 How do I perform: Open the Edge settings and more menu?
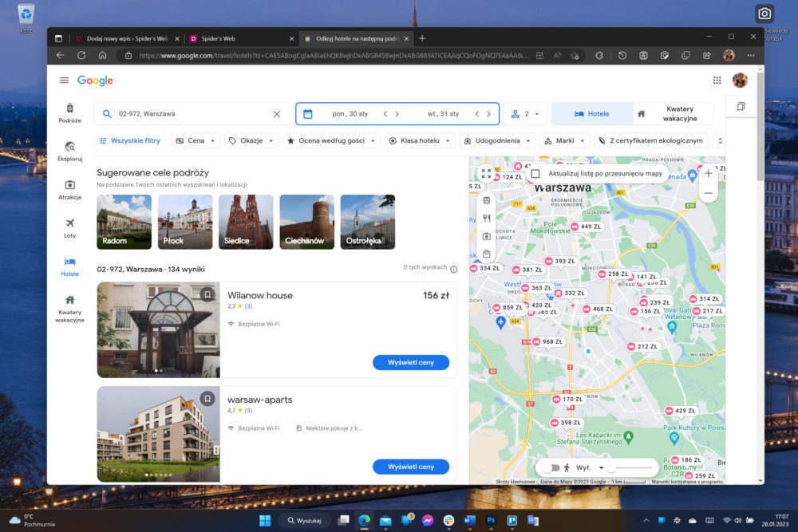pos(751,56)
